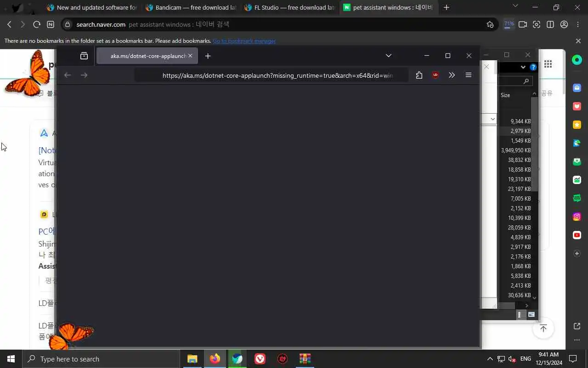The image size is (588, 368).
Task: Select the 3,949,950 KB file row
Action: click(515, 150)
